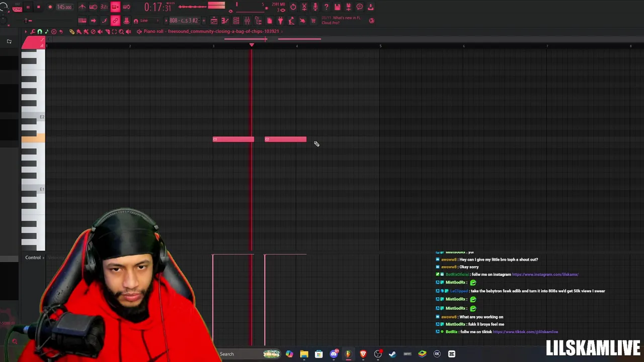Click the globe online news icon
The image size is (644, 362).
tap(371, 21)
